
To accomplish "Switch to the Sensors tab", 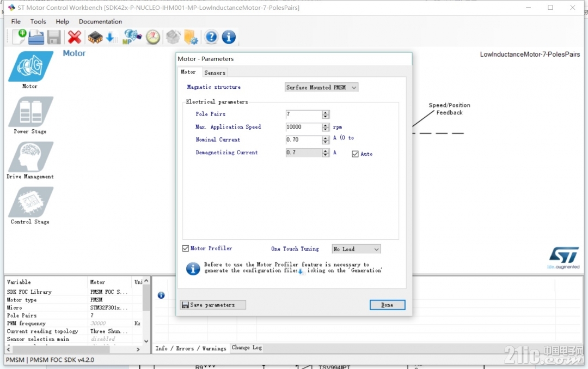I will tap(215, 72).
